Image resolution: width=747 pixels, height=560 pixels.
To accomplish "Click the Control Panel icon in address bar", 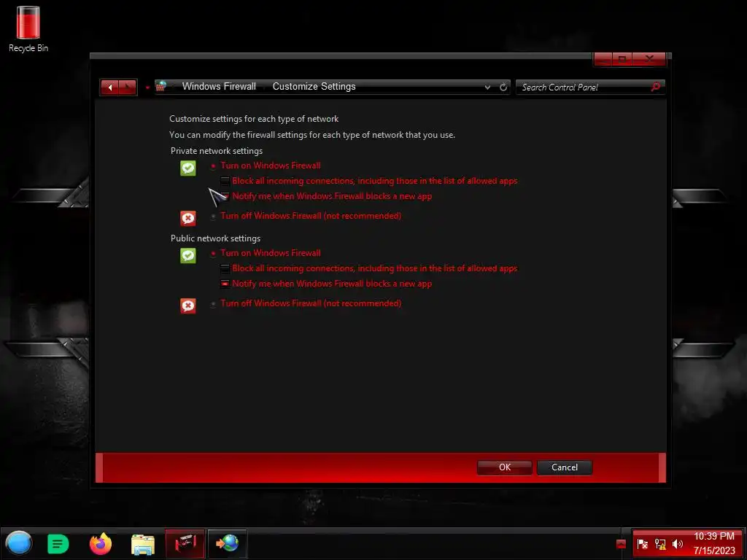I will tap(161, 87).
